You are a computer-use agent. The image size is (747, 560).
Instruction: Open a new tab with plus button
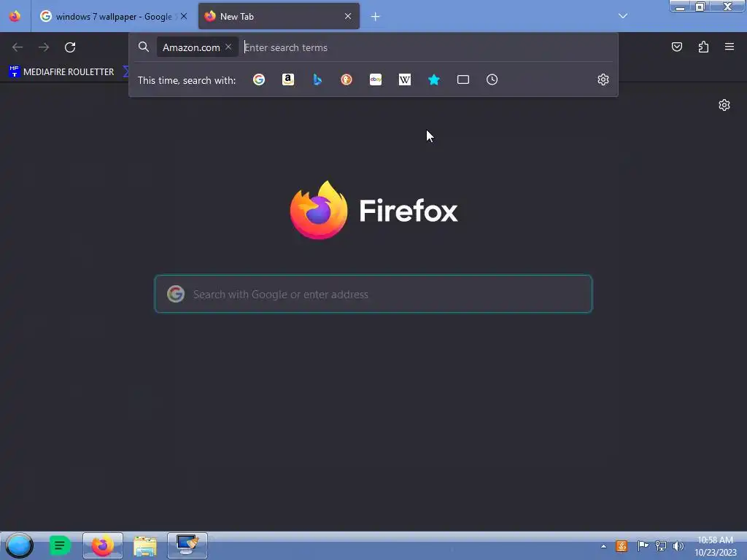tap(376, 17)
